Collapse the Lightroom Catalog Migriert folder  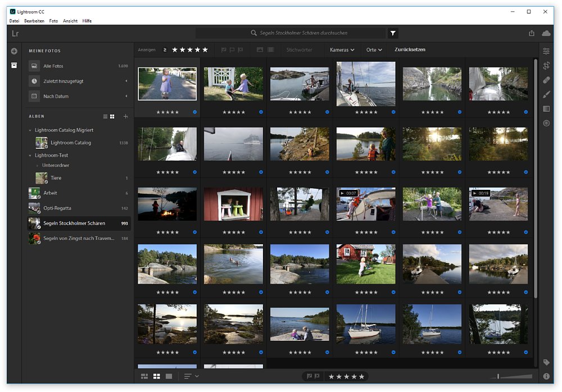click(30, 130)
